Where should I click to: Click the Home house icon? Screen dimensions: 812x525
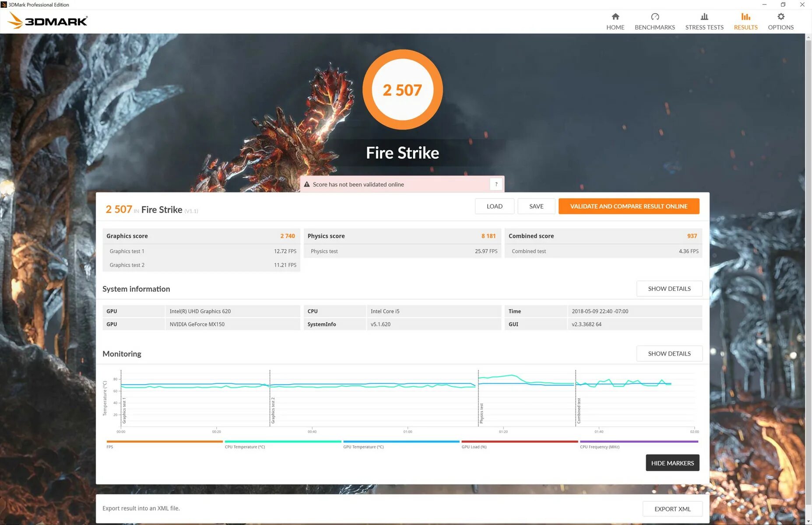615,17
